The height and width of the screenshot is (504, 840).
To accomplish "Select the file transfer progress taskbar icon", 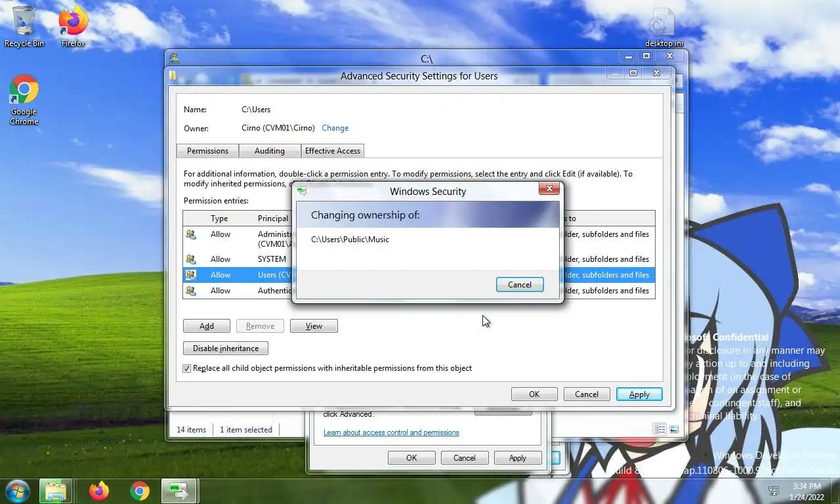I will pyautogui.click(x=178, y=491).
